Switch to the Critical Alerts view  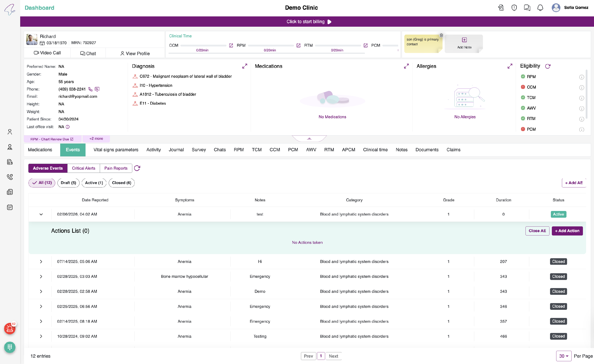click(83, 168)
